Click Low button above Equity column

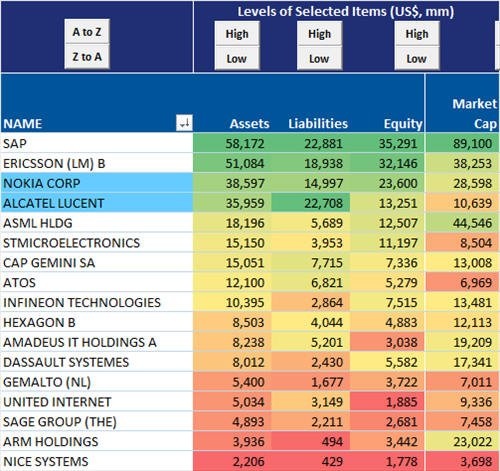click(417, 59)
